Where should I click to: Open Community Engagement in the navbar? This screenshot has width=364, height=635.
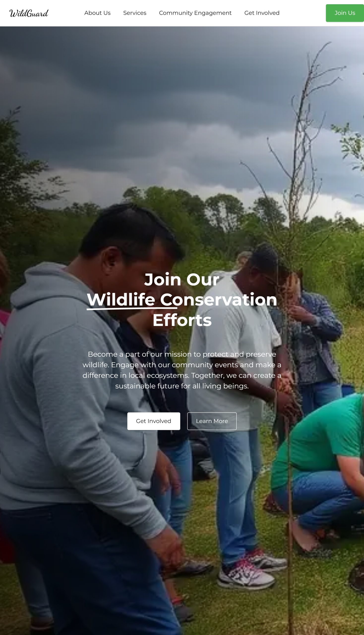coord(195,13)
